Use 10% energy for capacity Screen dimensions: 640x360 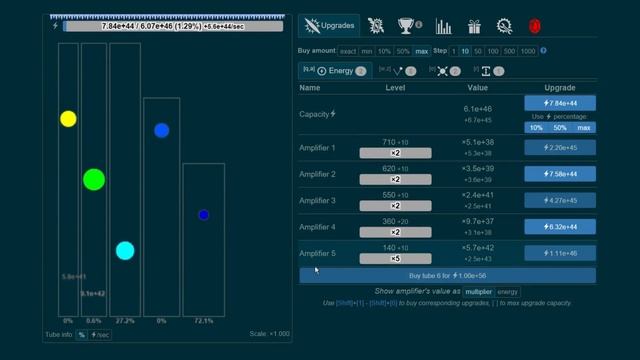click(x=536, y=128)
